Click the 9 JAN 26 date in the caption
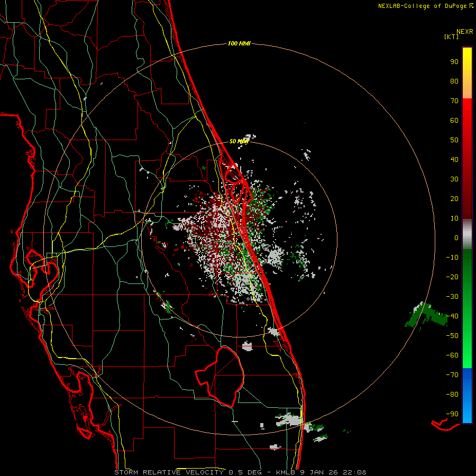The width and height of the screenshot is (476, 476). click(x=319, y=472)
